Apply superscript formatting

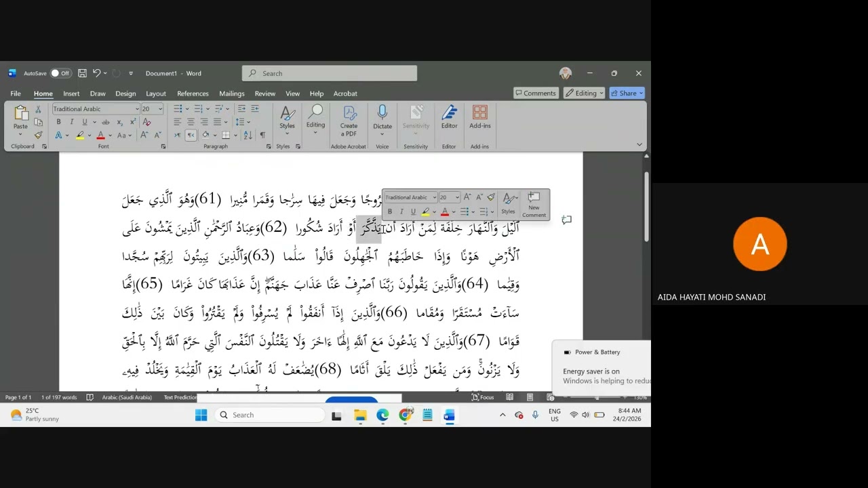(x=132, y=122)
